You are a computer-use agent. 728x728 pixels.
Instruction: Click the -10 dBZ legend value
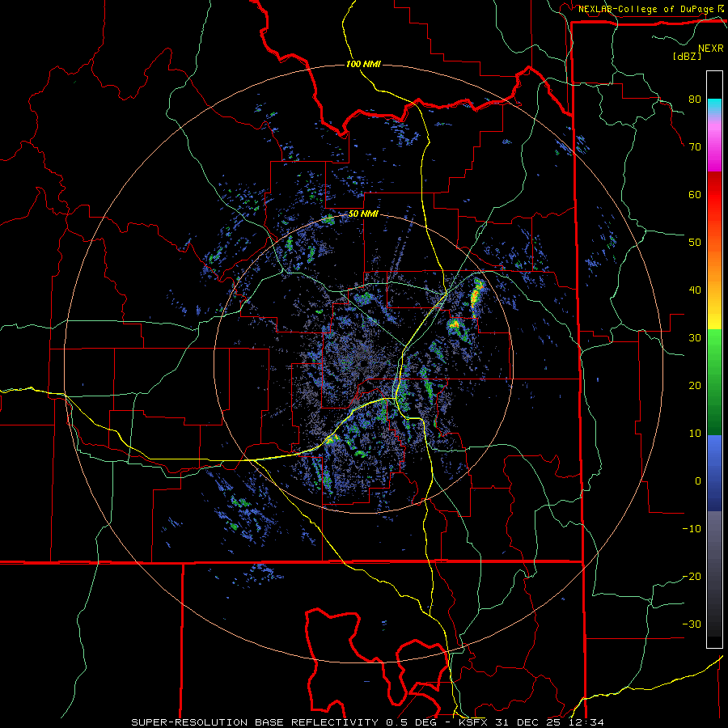[x=692, y=529]
